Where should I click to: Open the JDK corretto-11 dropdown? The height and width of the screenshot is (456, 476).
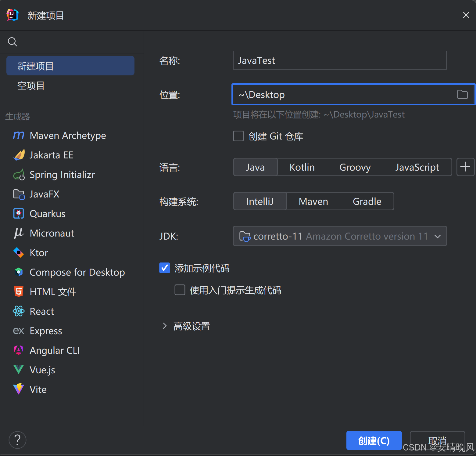pos(340,236)
